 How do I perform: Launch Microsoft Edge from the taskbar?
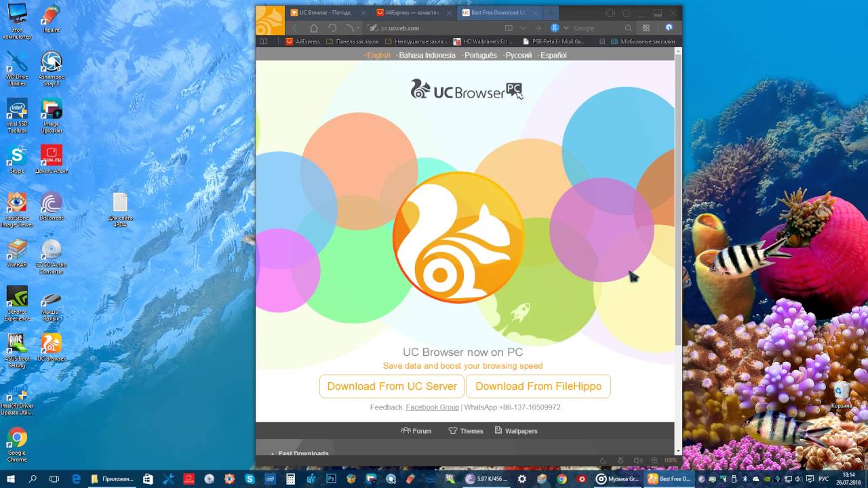coord(76,479)
